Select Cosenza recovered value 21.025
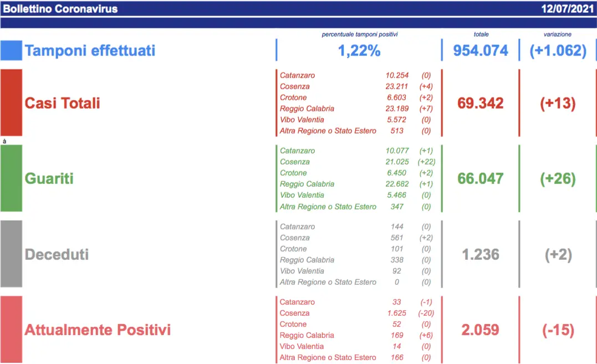 coord(397,162)
